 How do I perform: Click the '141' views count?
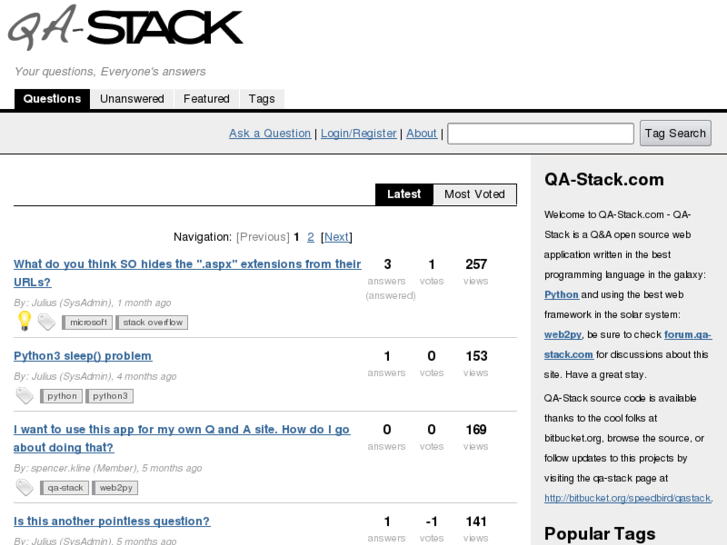pyautogui.click(x=476, y=522)
